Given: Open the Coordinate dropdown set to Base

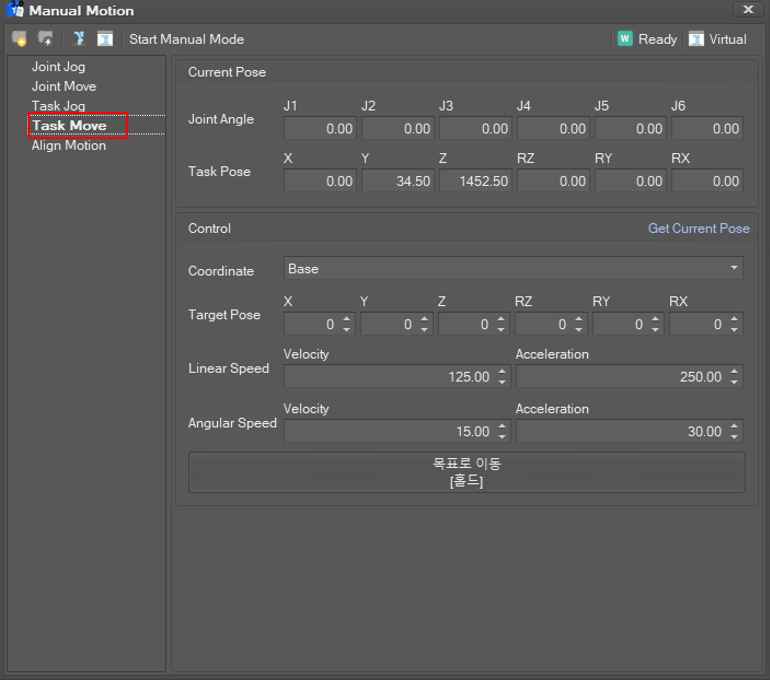Looking at the screenshot, I should (513, 268).
